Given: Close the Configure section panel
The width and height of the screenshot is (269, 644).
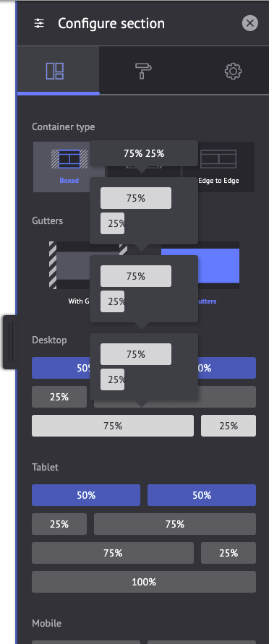Looking at the screenshot, I should 250,23.
